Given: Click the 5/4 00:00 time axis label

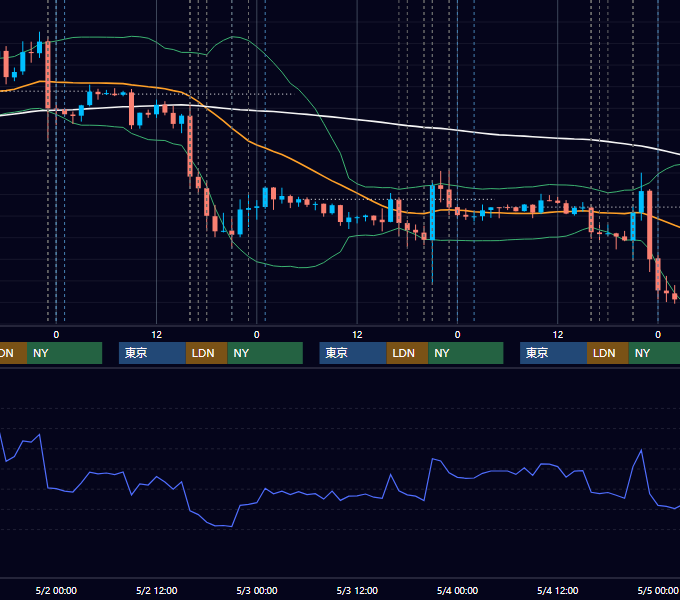Looking at the screenshot, I should pyautogui.click(x=457, y=590).
